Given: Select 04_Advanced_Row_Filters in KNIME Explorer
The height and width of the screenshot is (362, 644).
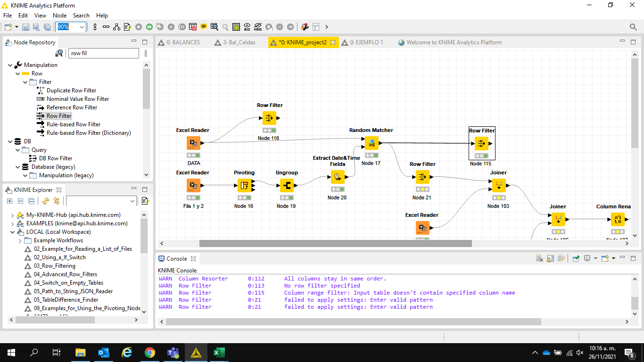Looking at the screenshot, I should click(x=66, y=274).
